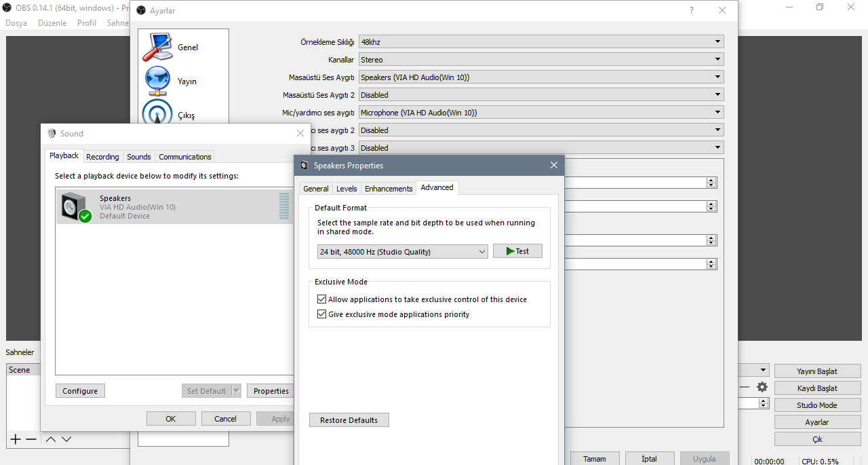Screen dimensions: 868x465
Task: Open the Kanallar dropdown
Action: pos(541,60)
